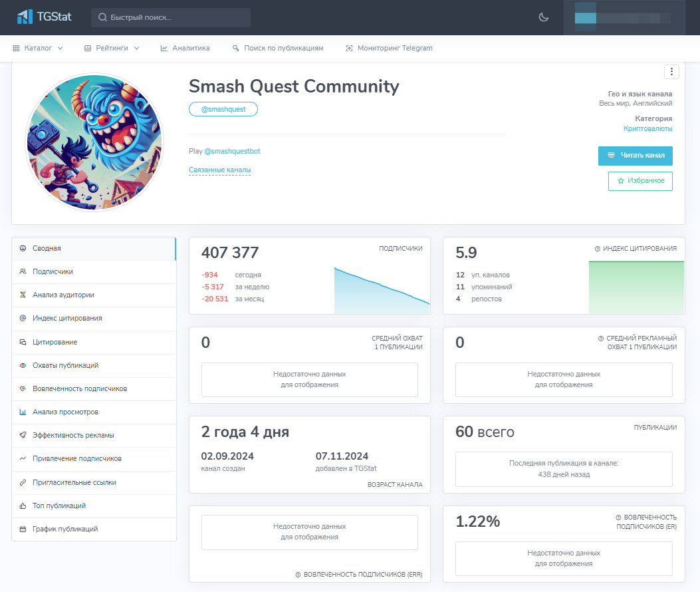The height and width of the screenshot is (592, 700).
Task: Add channel to Избранное
Action: pos(640,181)
